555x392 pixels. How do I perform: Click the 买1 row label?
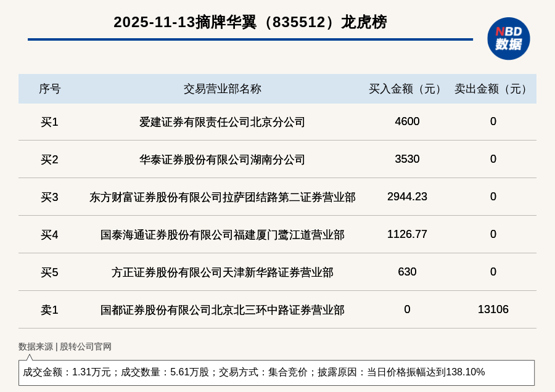(49, 122)
